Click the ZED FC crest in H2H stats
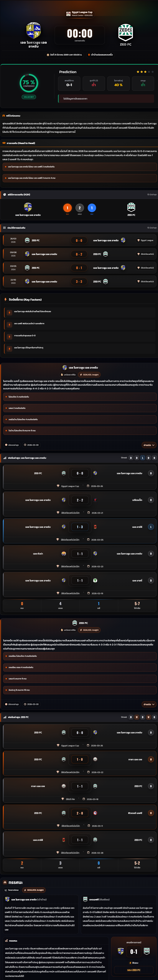 131,207
